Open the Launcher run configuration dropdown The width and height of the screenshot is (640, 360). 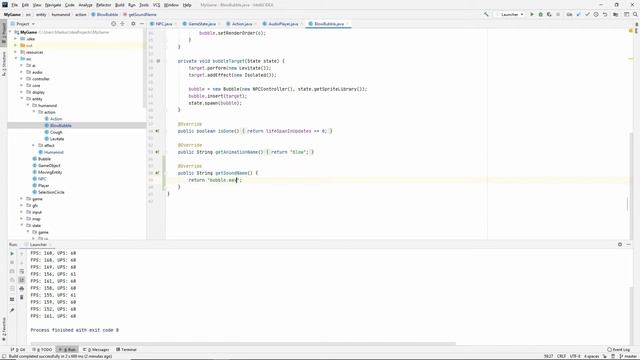(509, 14)
